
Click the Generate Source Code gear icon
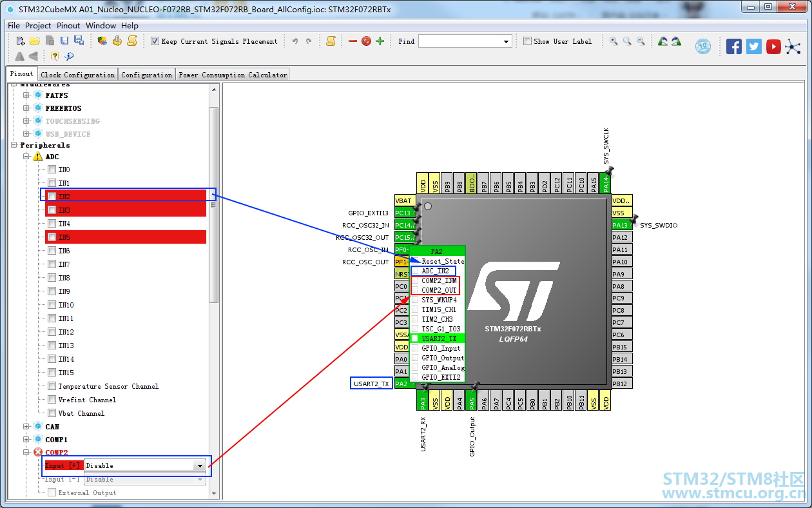(x=117, y=41)
